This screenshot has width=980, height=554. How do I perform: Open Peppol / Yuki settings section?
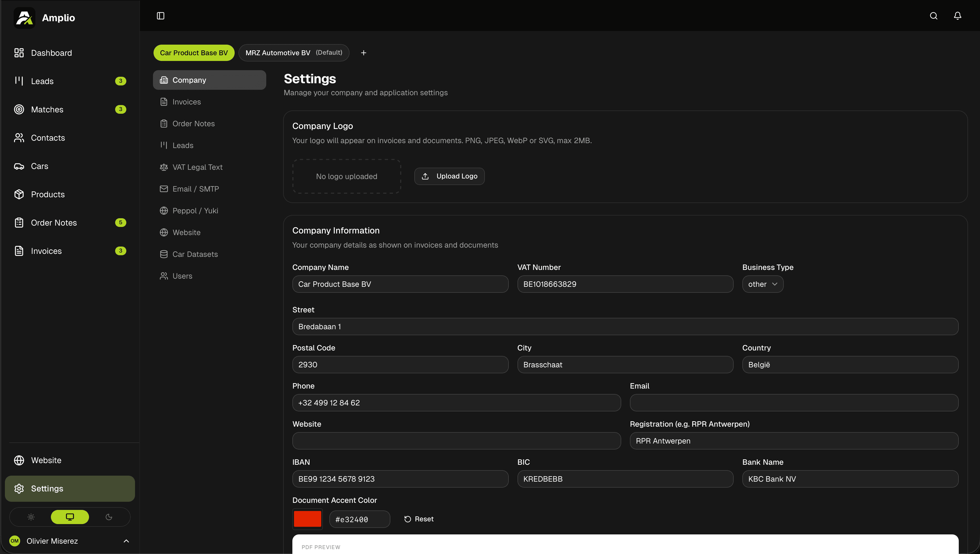coord(195,211)
